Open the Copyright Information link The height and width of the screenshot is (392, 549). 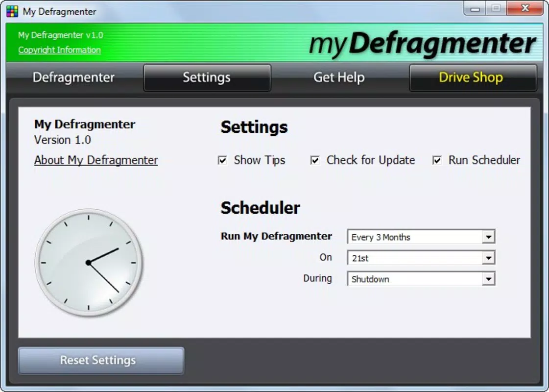[60, 50]
